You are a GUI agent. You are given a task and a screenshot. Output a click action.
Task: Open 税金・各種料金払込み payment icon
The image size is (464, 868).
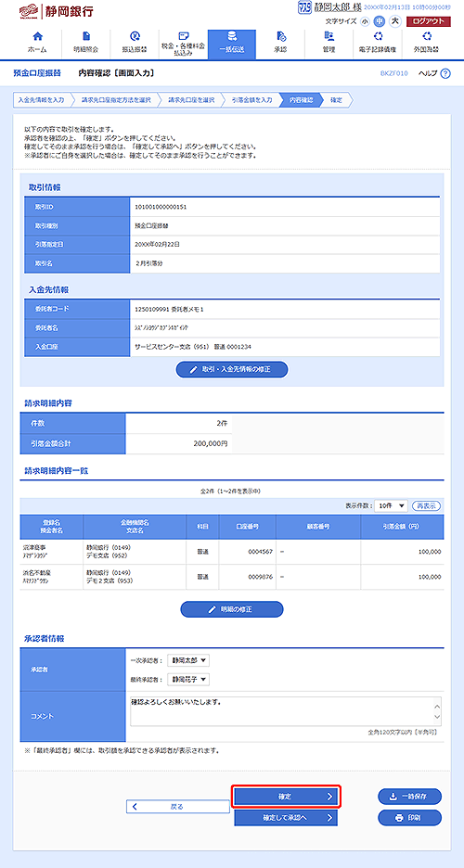tap(183, 35)
